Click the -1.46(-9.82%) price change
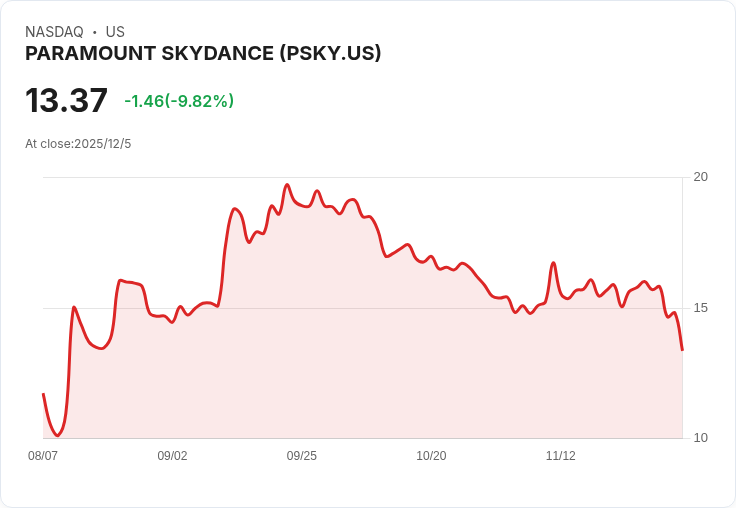Image resolution: width=736 pixels, height=508 pixels. click(179, 101)
